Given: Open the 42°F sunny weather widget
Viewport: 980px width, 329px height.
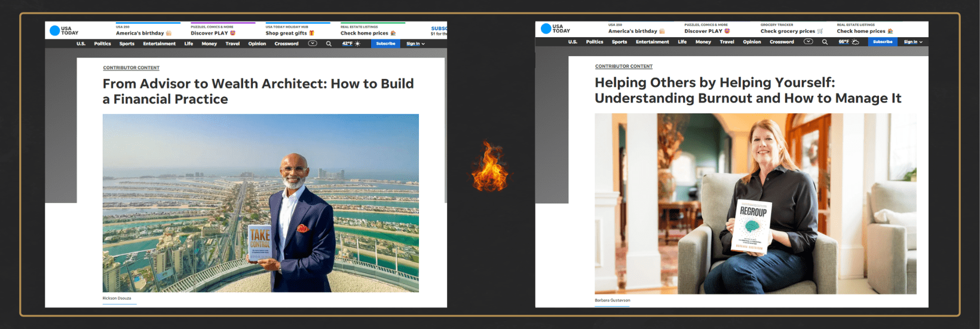Looking at the screenshot, I should click(x=351, y=44).
